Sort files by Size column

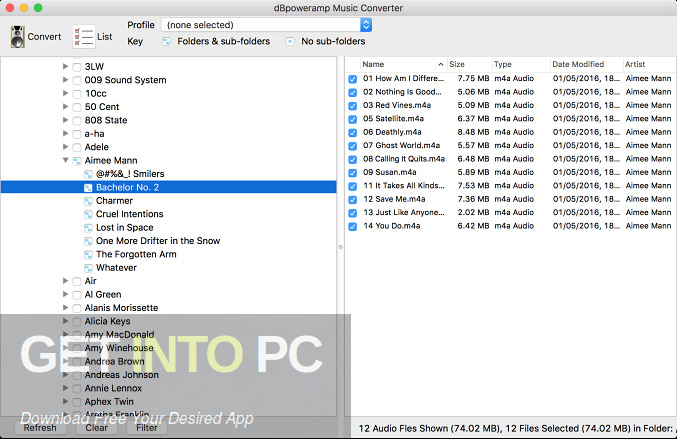(469, 64)
